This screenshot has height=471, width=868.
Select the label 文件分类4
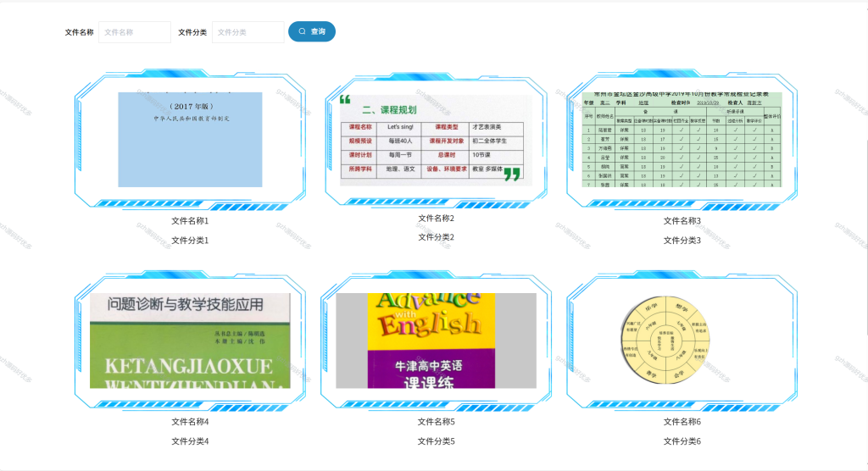[x=190, y=441]
